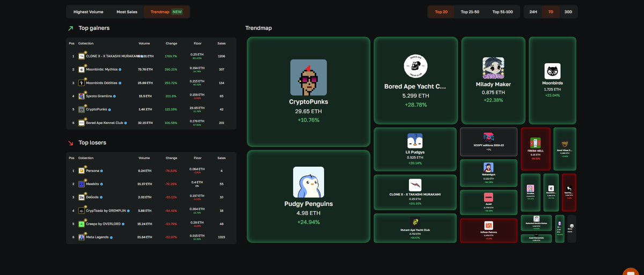
Task: Open the Infinex Patrons icon
Action: (488, 225)
